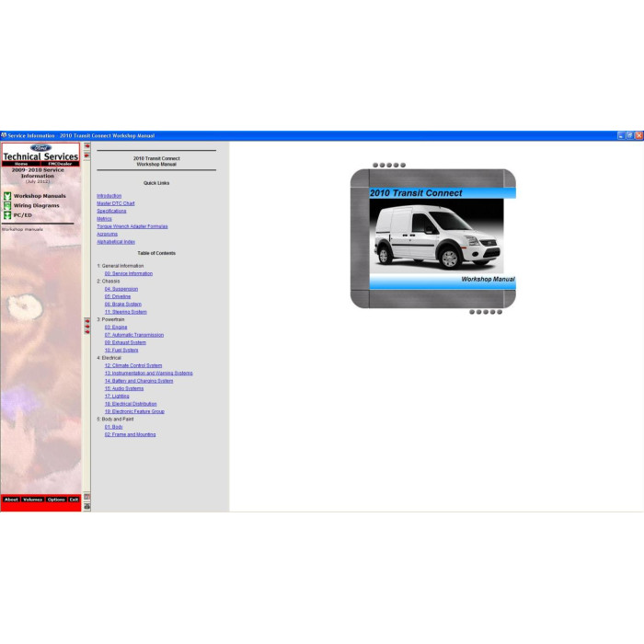Click the '3: Powertrain' heading
Image resolution: width=644 pixels, height=644 pixels.
point(110,319)
